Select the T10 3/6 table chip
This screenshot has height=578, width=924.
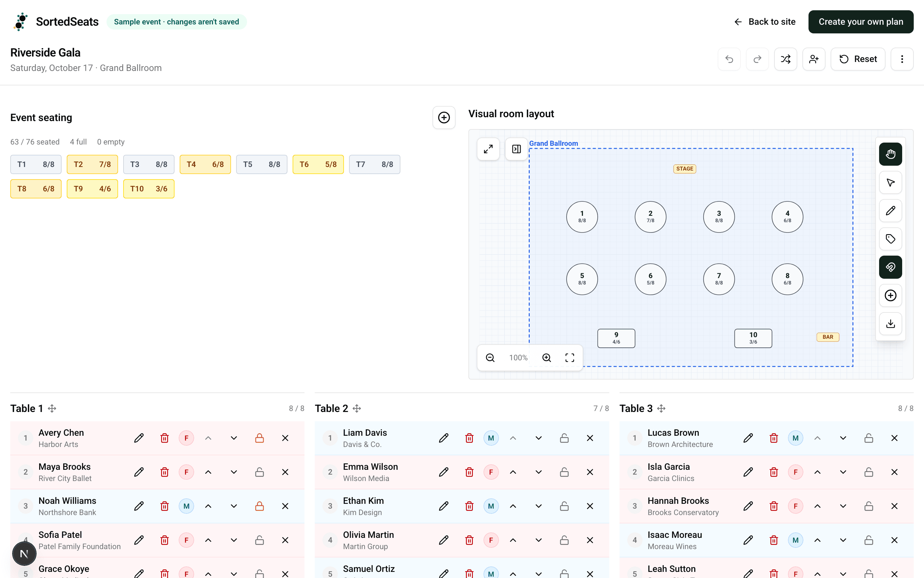click(x=149, y=189)
